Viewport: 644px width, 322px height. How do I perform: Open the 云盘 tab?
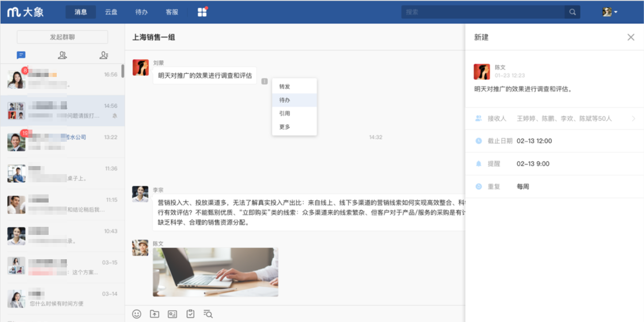111,12
